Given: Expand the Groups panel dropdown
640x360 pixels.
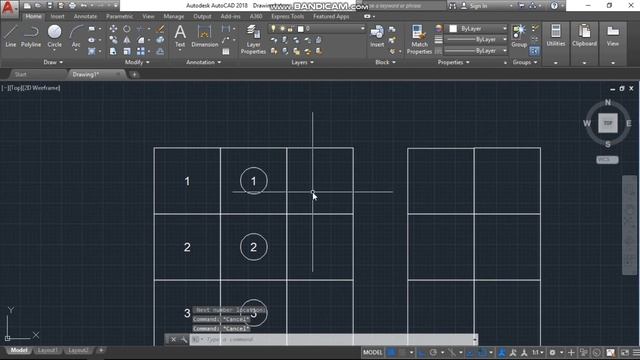Looking at the screenshot, I should 525,62.
